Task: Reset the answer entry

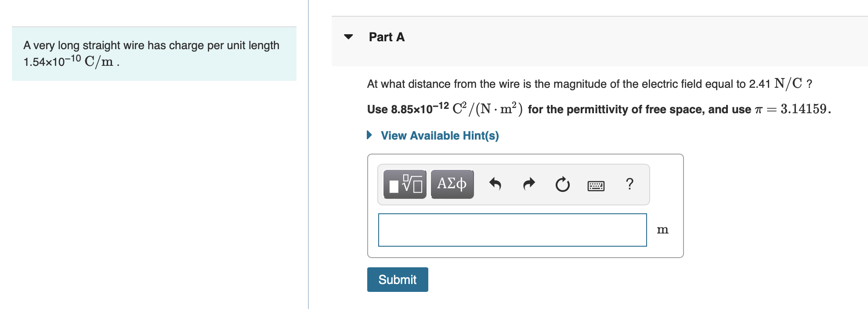Action: tap(562, 184)
